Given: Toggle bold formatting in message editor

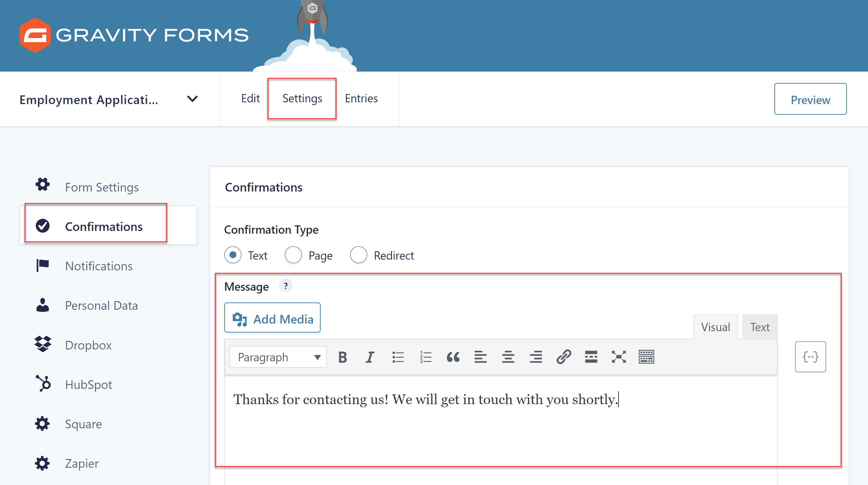Looking at the screenshot, I should (x=342, y=357).
